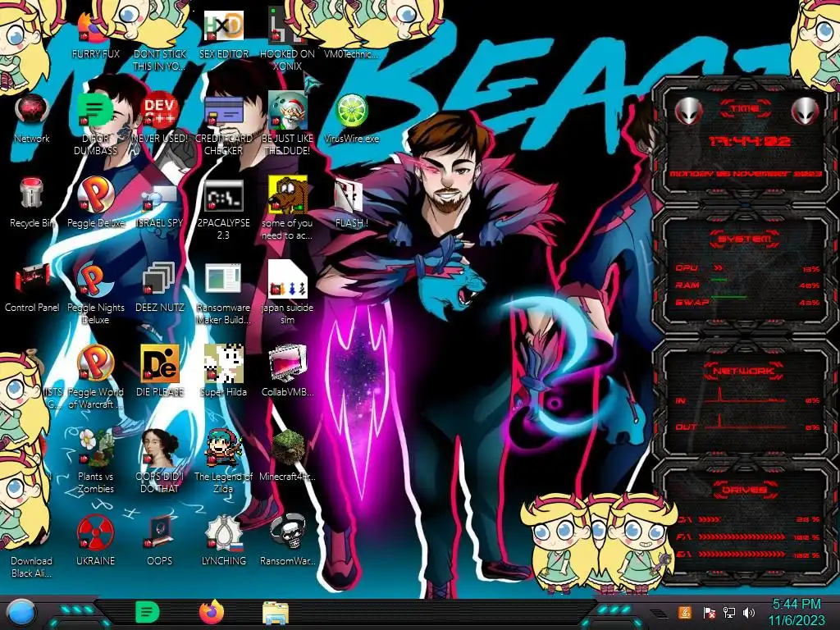This screenshot has width=840, height=630.
Task: Open Minecraft4Fr... grass block icon
Action: pos(287,455)
